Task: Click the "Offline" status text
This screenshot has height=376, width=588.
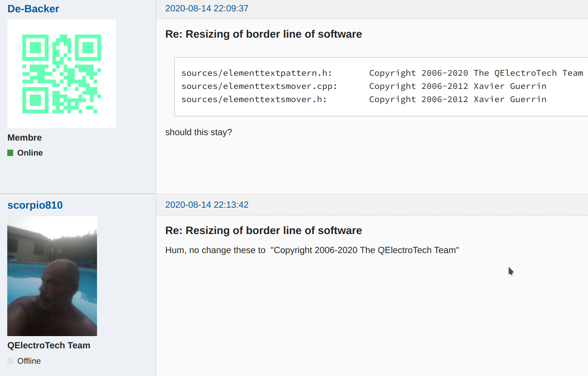Action: 29,361
